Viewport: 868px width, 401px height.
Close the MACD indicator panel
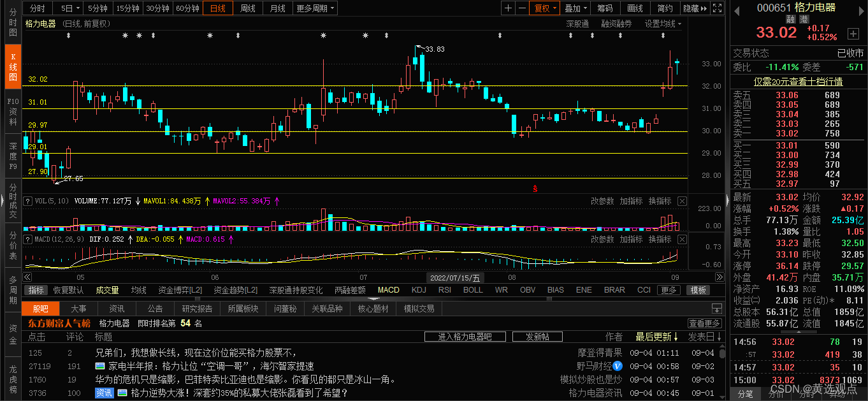click(683, 239)
